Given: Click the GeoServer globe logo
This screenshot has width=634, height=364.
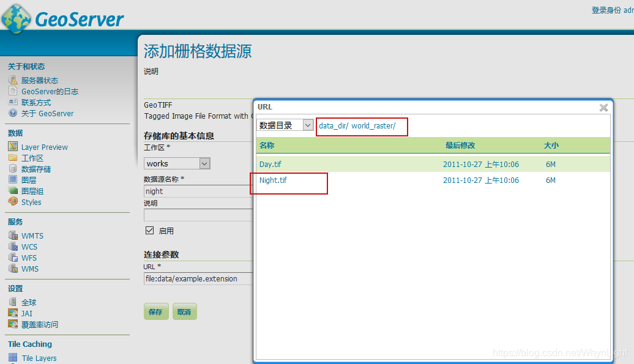Looking at the screenshot, I should (16, 18).
